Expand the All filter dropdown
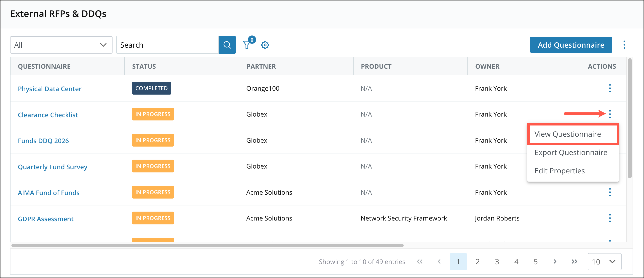 click(x=61, y=45)
